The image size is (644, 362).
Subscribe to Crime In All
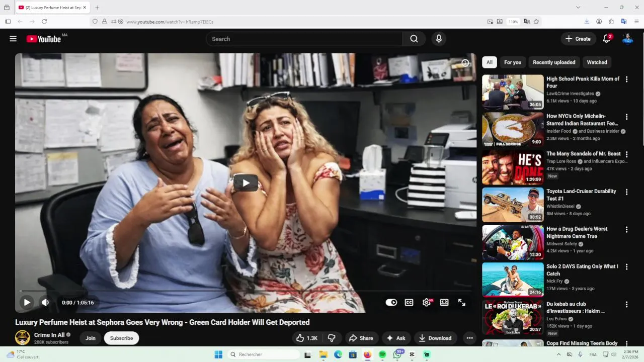121,338
